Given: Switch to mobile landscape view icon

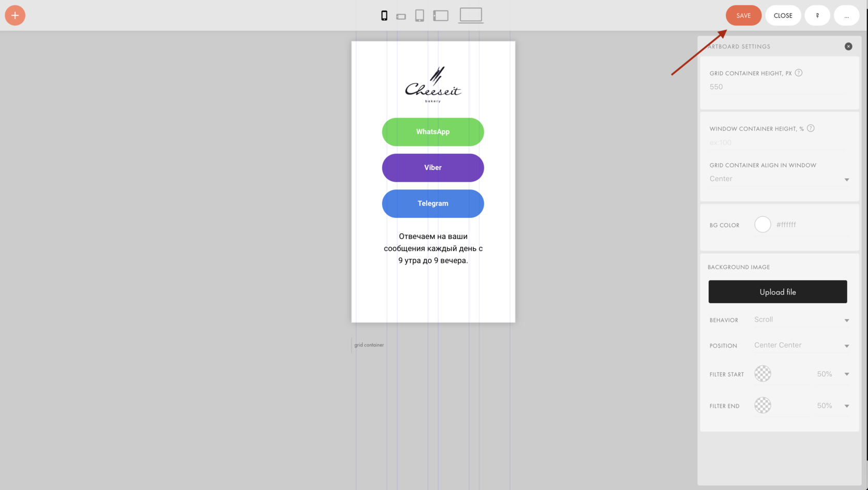Looking at the screenshot, I should coord(401,17).
